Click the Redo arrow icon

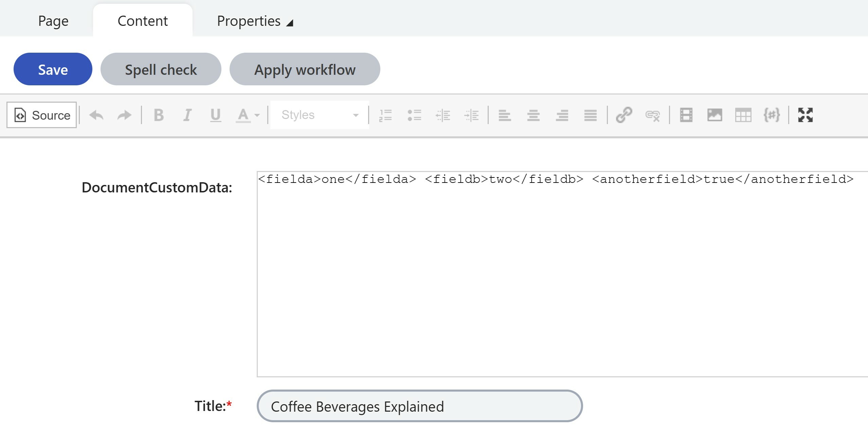coord(124,115)
